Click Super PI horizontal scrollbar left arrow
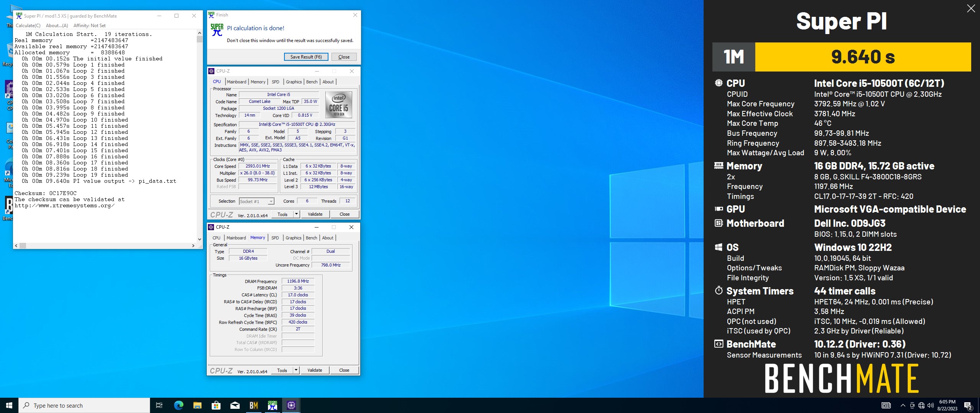 tap(16, 246)
